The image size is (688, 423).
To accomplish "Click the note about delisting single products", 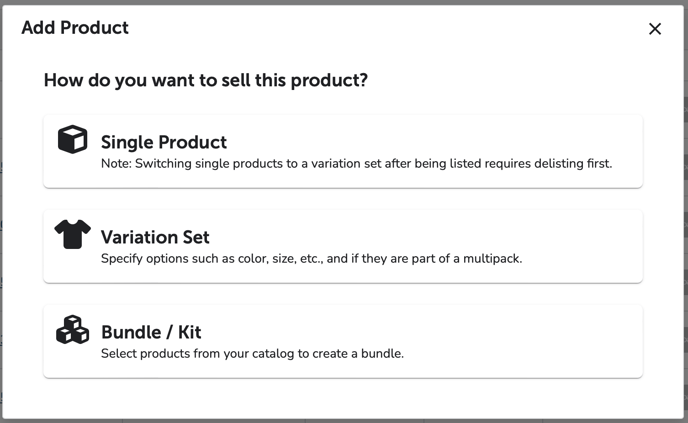I will click(356, 164).
